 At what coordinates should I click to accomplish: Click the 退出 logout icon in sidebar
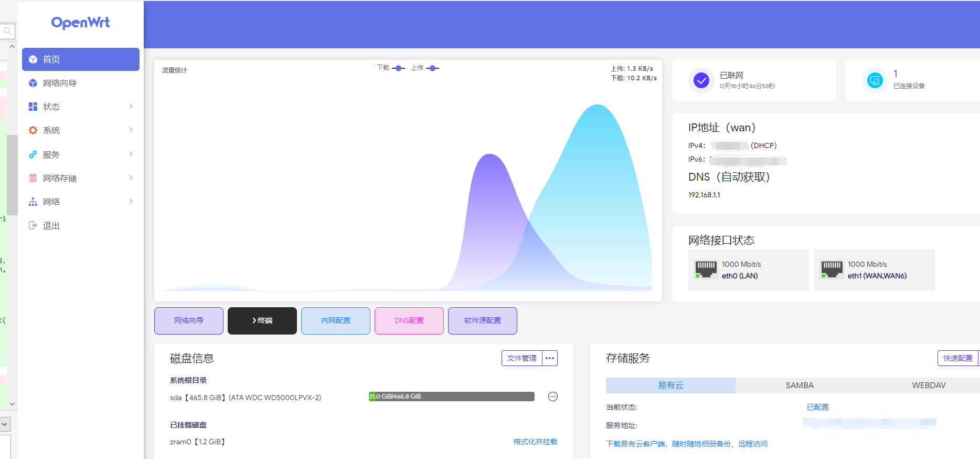pos(33,225)
